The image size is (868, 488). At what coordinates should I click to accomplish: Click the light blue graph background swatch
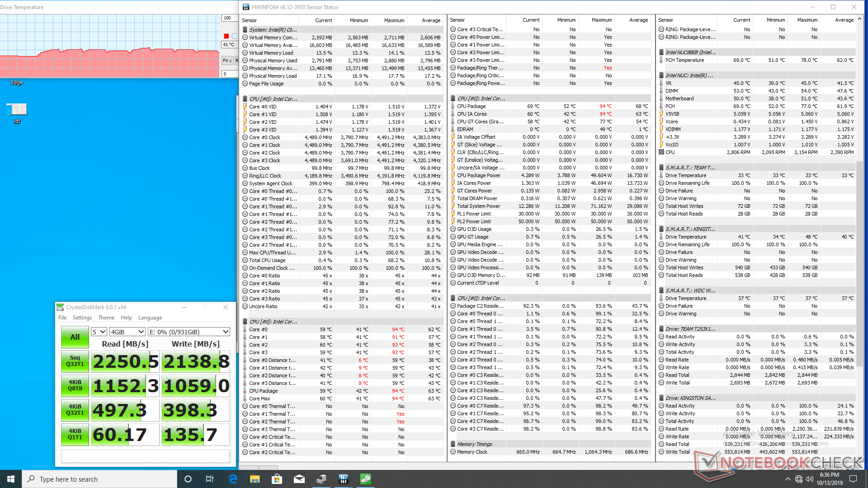(x=234, y=36)
